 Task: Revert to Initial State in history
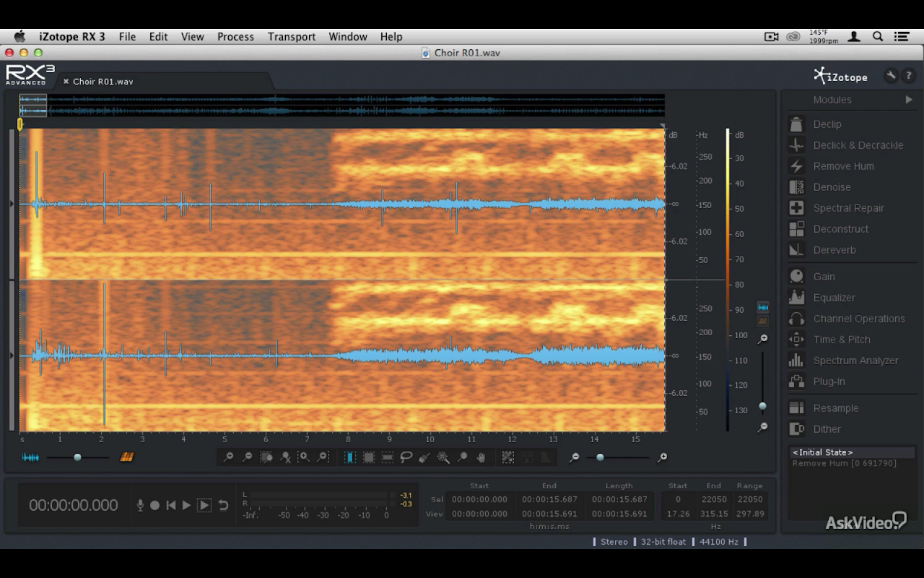[x=823, y=452]
